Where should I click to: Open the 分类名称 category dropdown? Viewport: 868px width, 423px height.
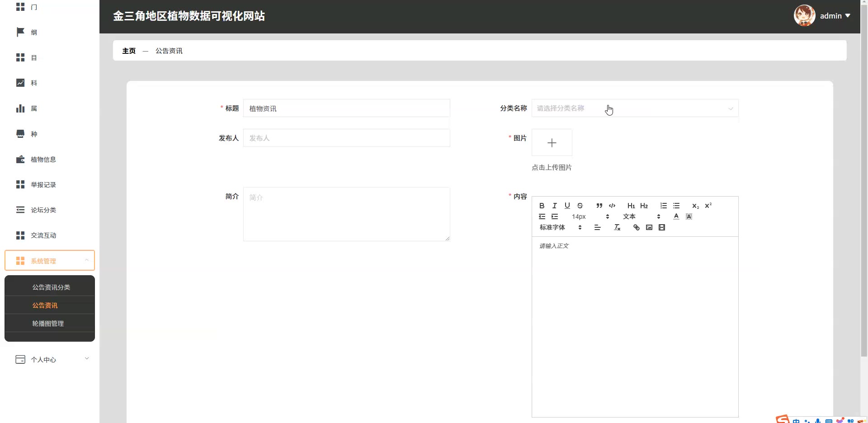[x=635, y=108]
